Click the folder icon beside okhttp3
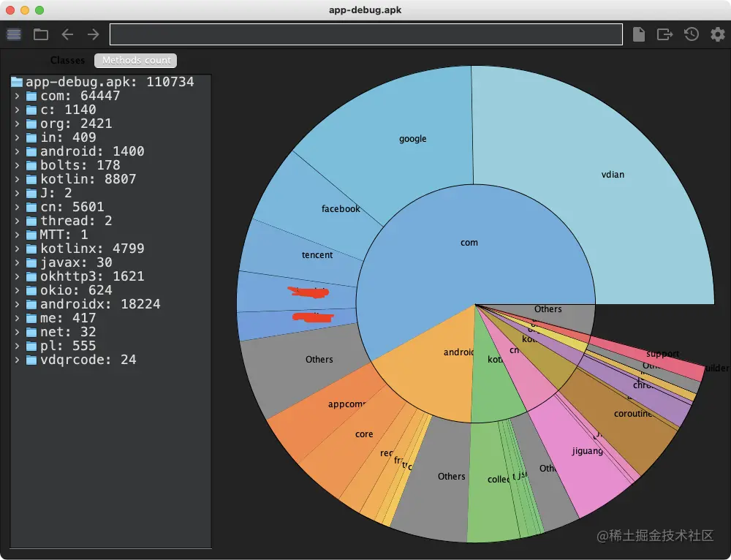Screen dimensions: 731x560 pos(31,276)
